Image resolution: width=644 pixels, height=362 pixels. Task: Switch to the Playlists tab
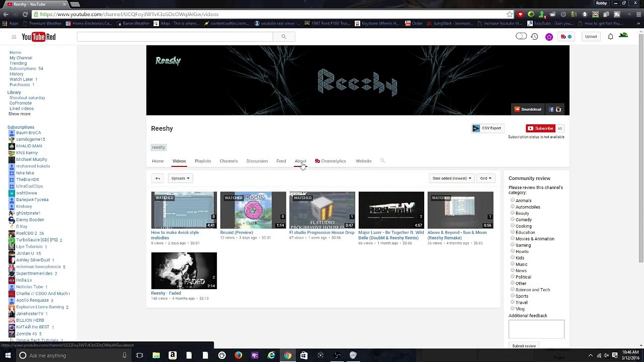tap(203, 161)
